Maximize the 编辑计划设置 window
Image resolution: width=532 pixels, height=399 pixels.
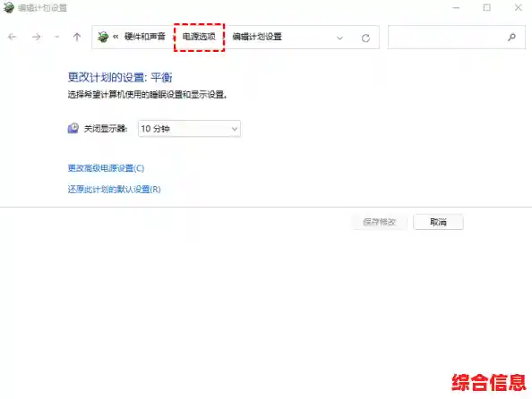[x=487, y=7]
